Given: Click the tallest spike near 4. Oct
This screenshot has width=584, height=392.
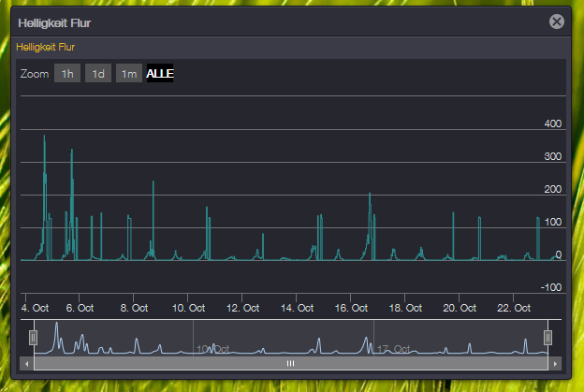Looking at the screenshot, I should (44, 137).
